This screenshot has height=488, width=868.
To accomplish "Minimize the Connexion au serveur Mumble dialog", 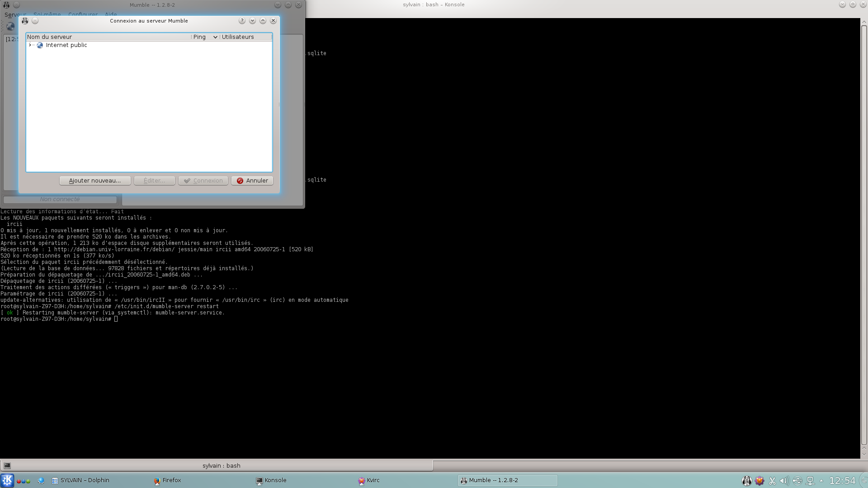I will tap(252, 21).
